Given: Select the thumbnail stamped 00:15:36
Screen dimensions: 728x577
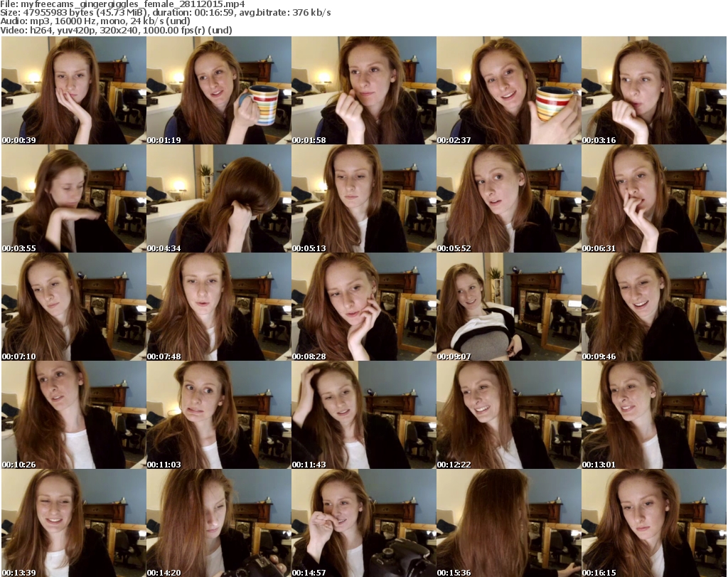Looking at the screenshot, I should point(509,523).
